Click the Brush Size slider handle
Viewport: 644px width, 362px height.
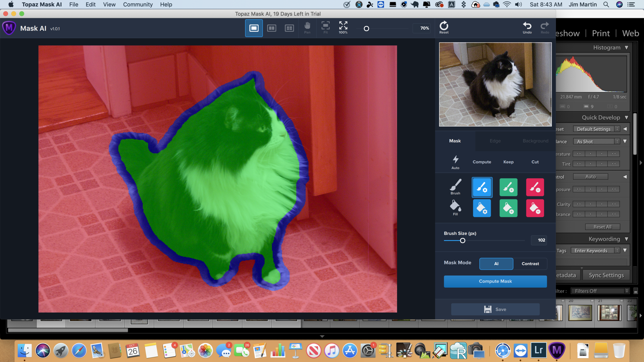click(x=462, y=241)
